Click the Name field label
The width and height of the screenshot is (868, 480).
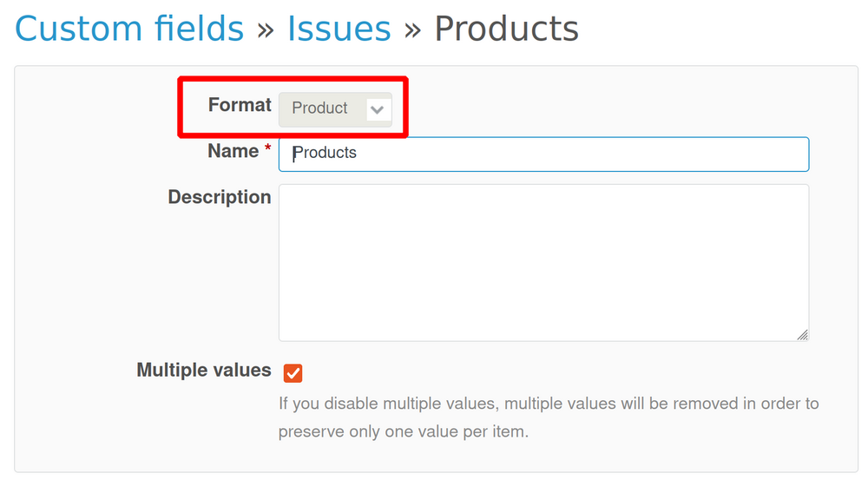[x=233, y=151]
